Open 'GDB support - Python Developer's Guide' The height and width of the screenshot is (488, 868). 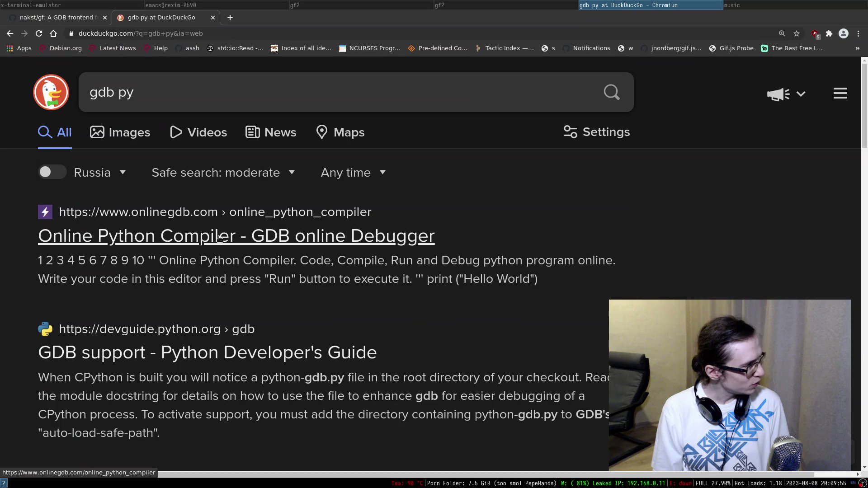tap(208, 352)
